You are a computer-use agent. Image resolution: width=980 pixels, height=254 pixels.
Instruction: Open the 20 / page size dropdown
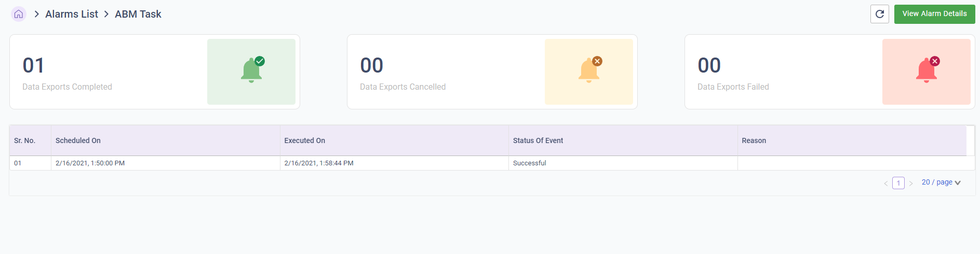coord(941,182)
